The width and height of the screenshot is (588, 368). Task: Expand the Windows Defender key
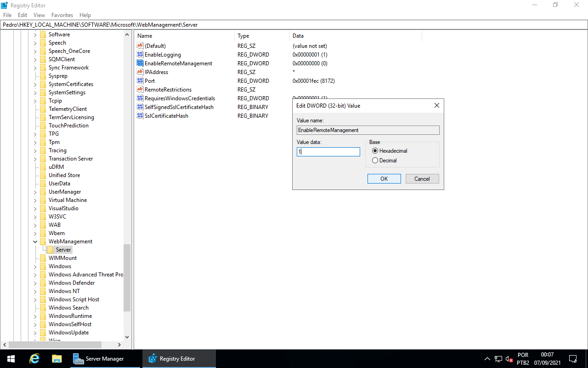[x=35, y=282]
